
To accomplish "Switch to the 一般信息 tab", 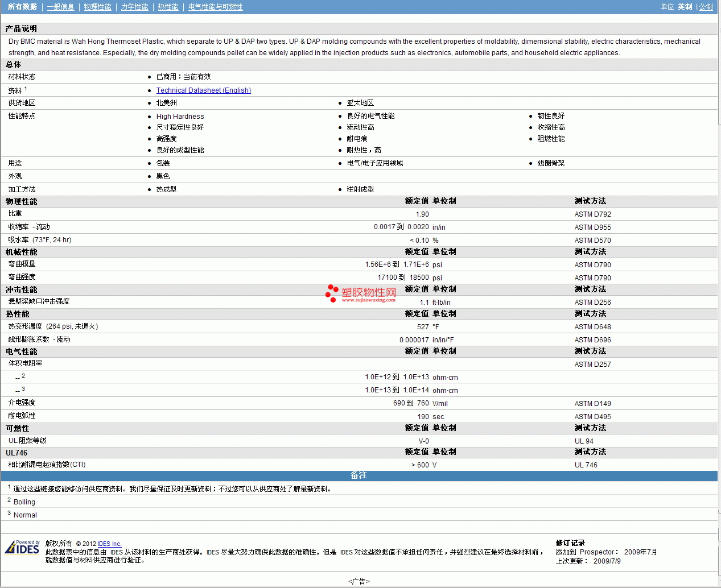I will click(60, 7).
